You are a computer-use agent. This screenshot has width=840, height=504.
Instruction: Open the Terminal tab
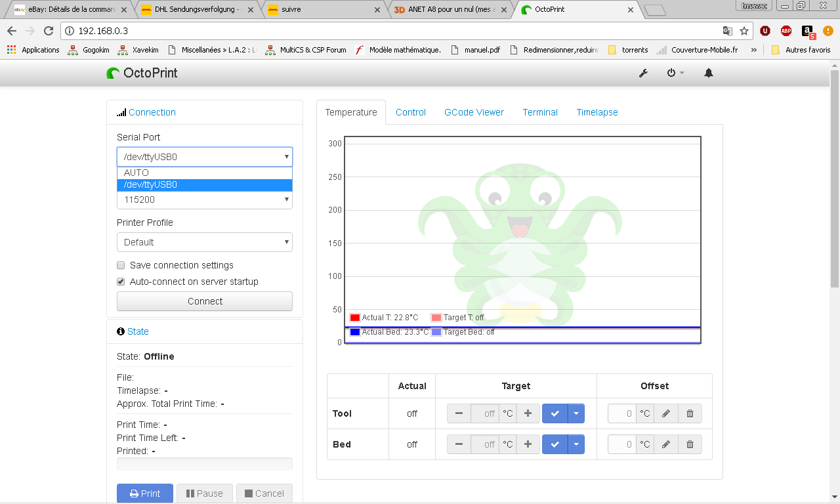pyautogui.click(x=540, y=112)
